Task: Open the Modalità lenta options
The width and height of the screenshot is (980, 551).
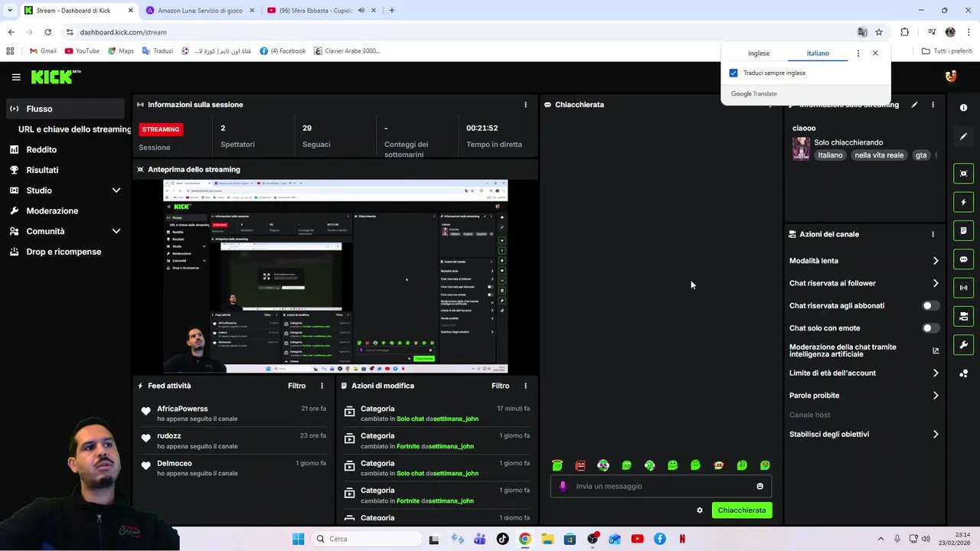Action: click(864, 261)
